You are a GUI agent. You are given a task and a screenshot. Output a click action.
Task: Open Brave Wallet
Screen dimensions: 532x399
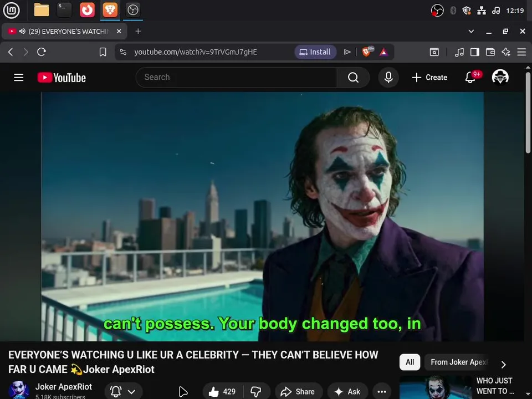coord(490,52)
